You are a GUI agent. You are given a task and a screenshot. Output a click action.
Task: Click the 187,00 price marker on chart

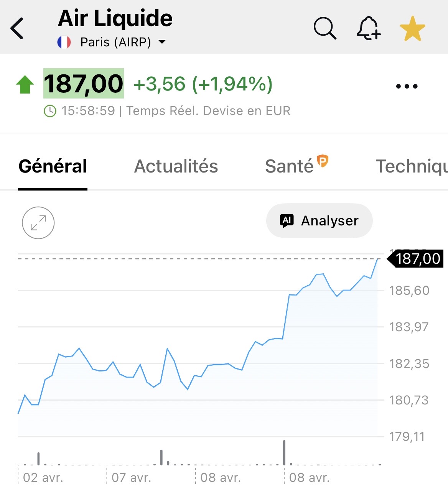[x=417, y=259]
